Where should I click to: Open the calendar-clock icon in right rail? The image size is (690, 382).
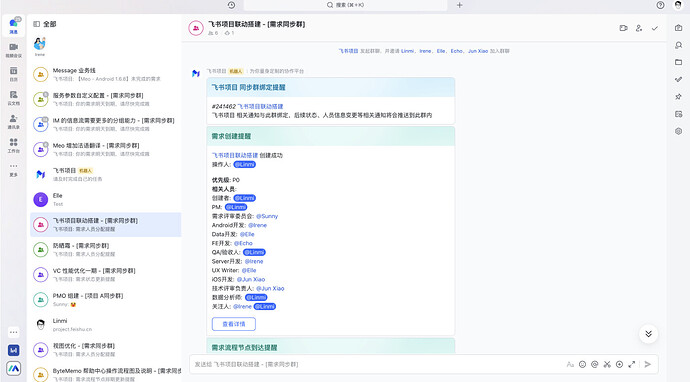point(679,114)
